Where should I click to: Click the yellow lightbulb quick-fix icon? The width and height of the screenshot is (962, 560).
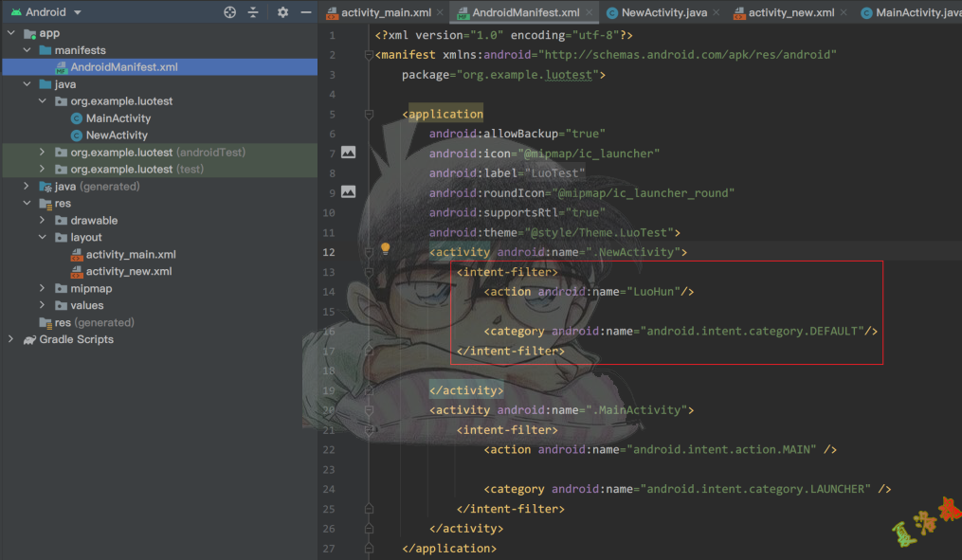click(x=386, y=249)
